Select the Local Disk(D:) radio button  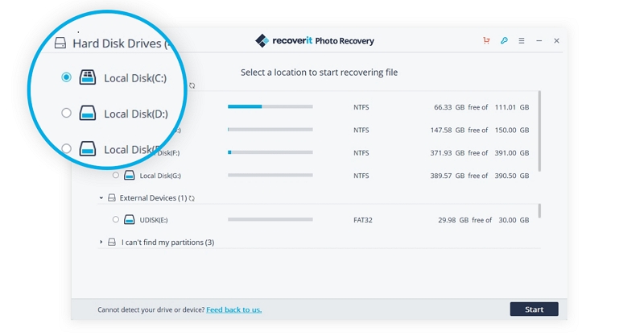pyautogui.click(x=66, y=114)
